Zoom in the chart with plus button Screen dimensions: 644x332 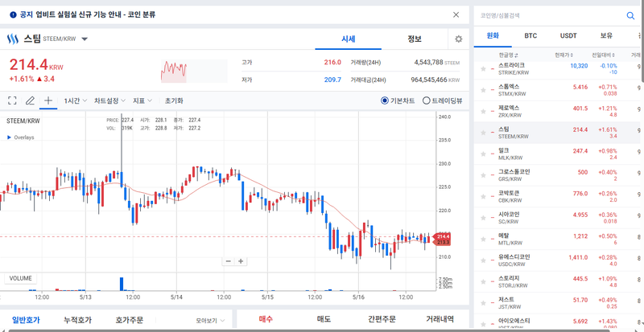click(241, 261)
